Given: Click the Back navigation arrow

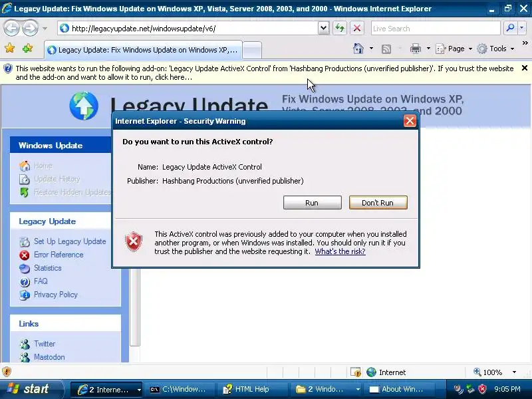Looking at the screenshot, I should (x=11, y=28).
